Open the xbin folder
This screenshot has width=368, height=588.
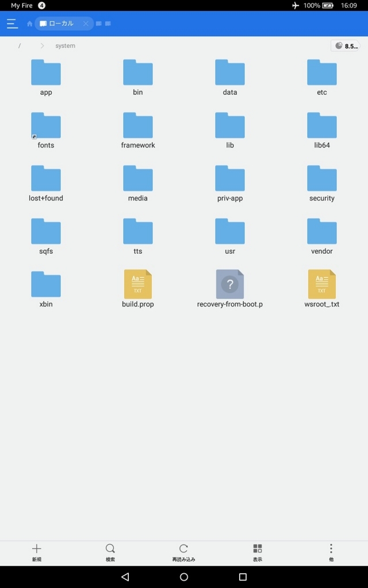point(46,289)
